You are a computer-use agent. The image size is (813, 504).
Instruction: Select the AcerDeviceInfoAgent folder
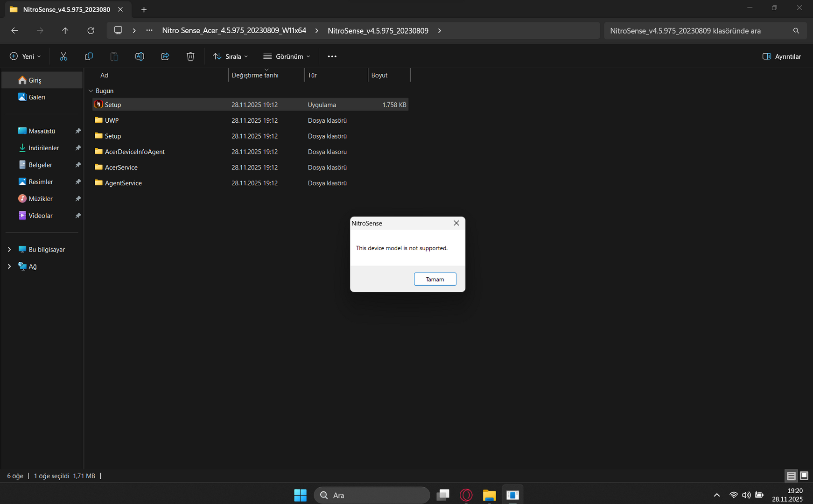(250, 152)
